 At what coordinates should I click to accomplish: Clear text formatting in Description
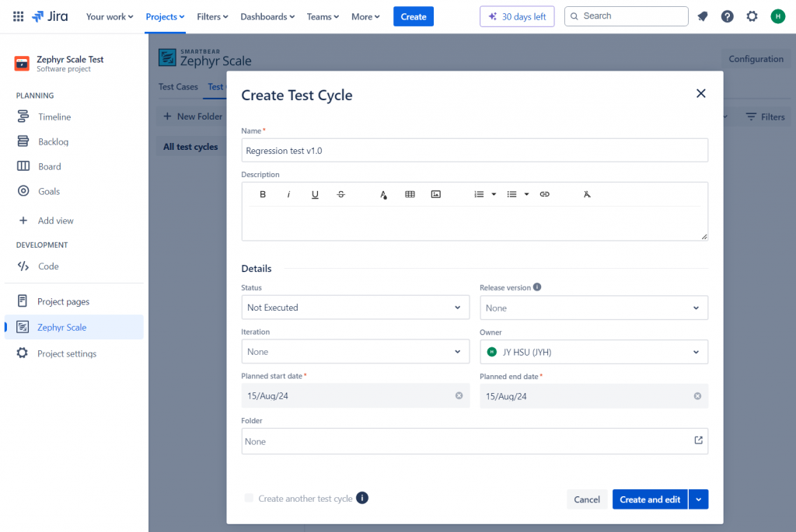coord(587,194)
